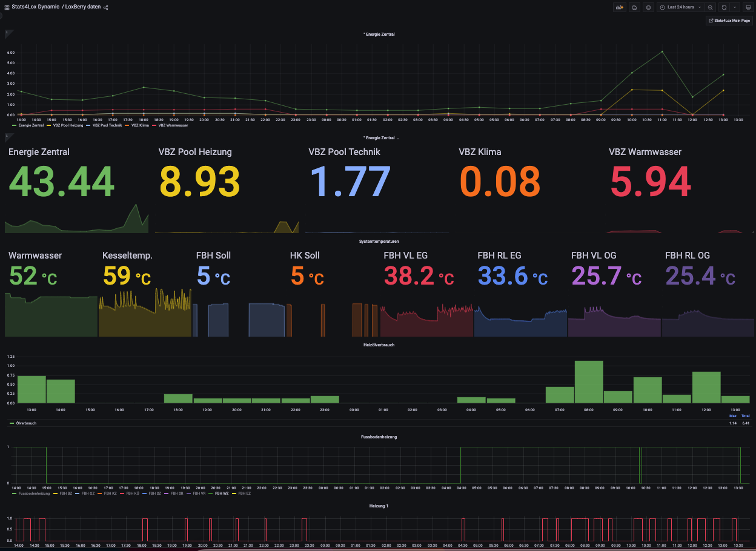Open the Systemtemperaturen panel title menu

[x=379, y=241]
